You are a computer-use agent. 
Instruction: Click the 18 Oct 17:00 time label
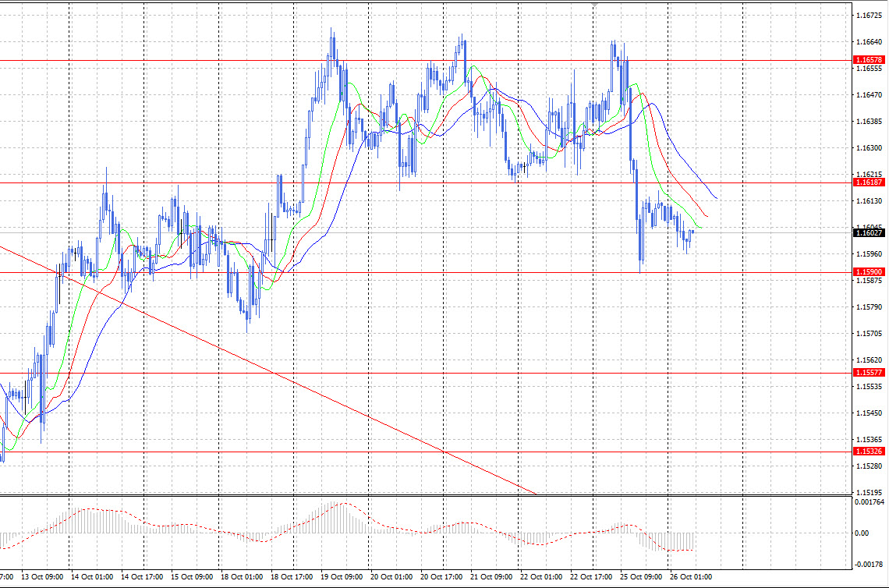(292, 576)
